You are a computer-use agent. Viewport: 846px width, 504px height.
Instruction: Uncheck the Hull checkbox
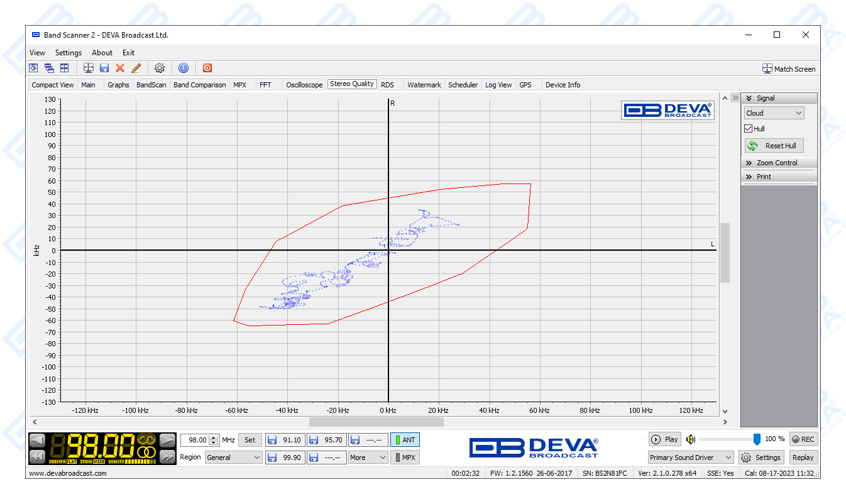coord(749,129)
